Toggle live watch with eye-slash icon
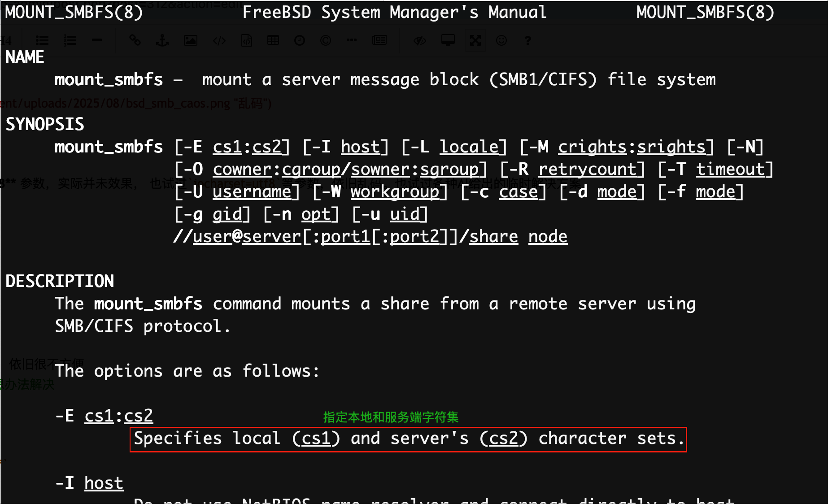 point(419,41)
